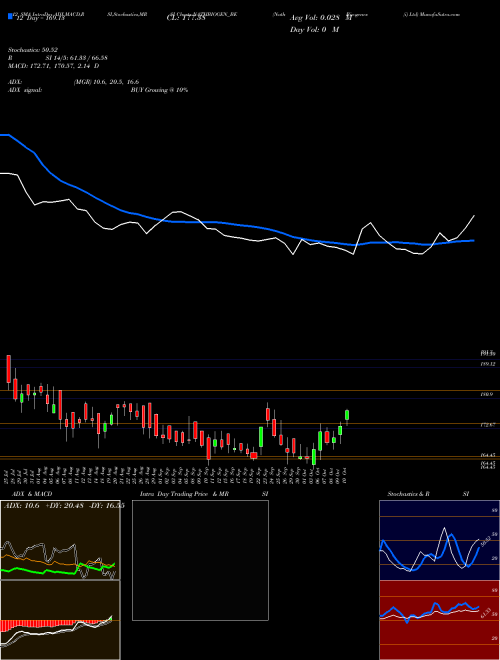
Task: Select the 'Avg Vol: 0.028 M' text
Action: point(321,18)
